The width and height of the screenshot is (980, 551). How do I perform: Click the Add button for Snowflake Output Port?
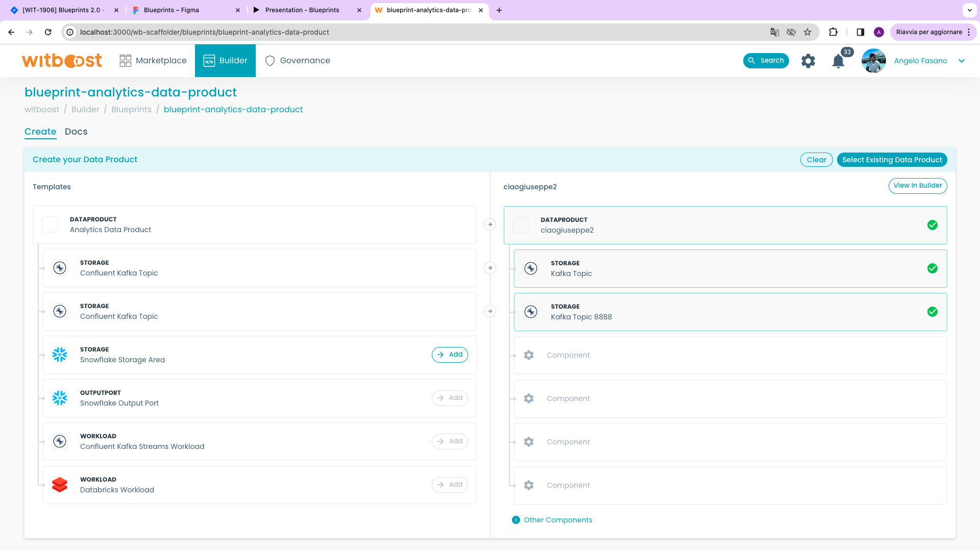click(x=450, y=398)
